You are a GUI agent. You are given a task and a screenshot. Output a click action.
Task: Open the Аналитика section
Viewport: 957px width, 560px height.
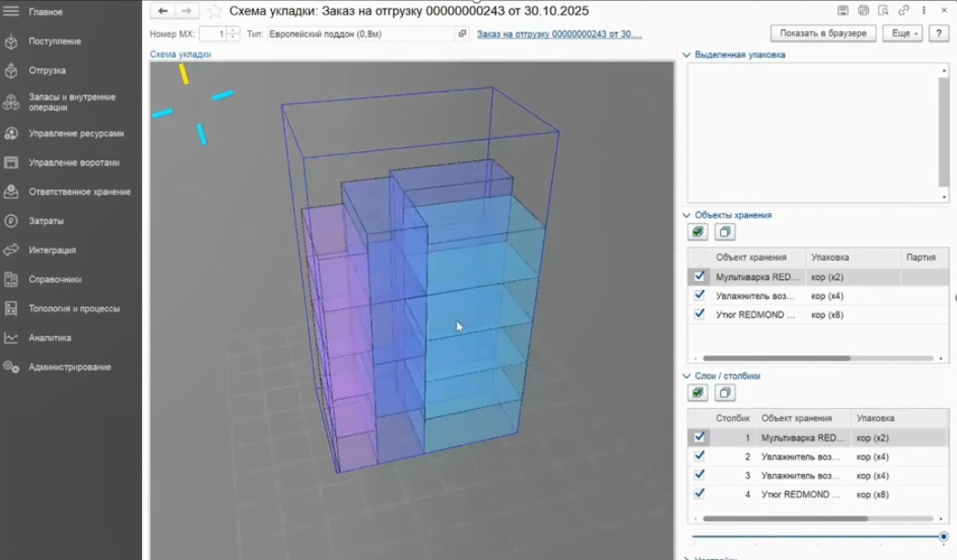(49, 339)
